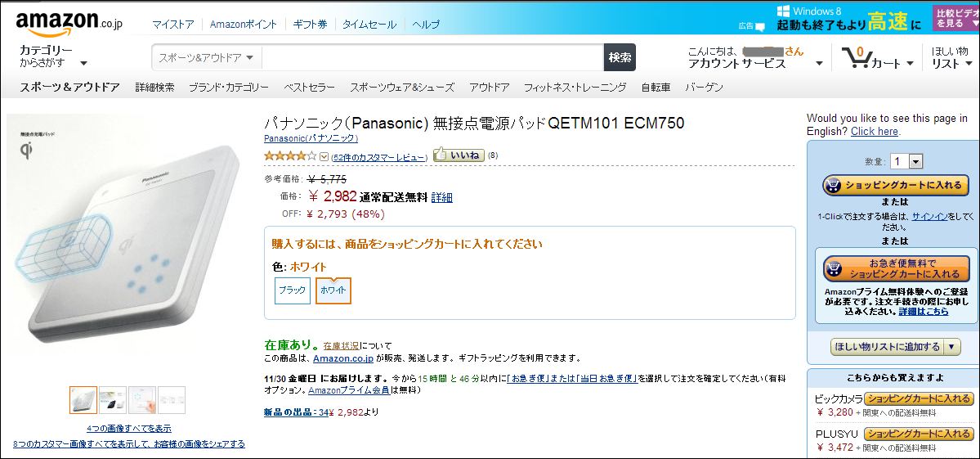Select the second product thumbnail
Image resolution: width=980 pixels, height=459 pixels.
(113, 400)
